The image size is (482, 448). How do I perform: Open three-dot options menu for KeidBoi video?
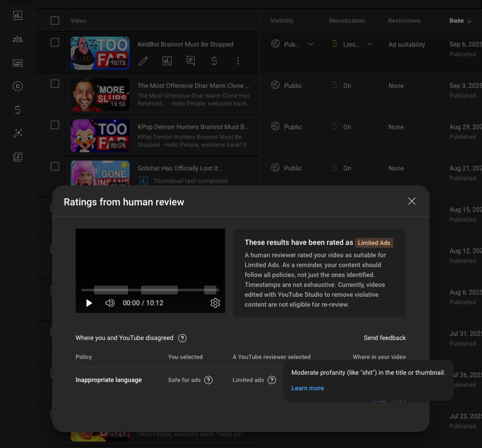click(x=238, y=61)
